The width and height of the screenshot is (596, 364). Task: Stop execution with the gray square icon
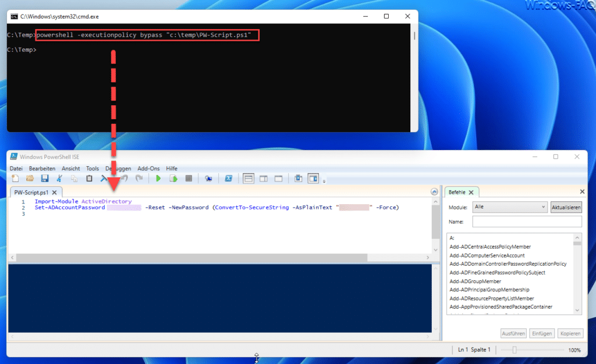click(x=189, y=179)
